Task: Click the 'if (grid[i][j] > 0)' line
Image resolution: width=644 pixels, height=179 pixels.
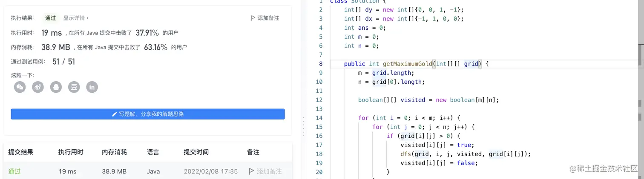Action: [x=423, y=136]
